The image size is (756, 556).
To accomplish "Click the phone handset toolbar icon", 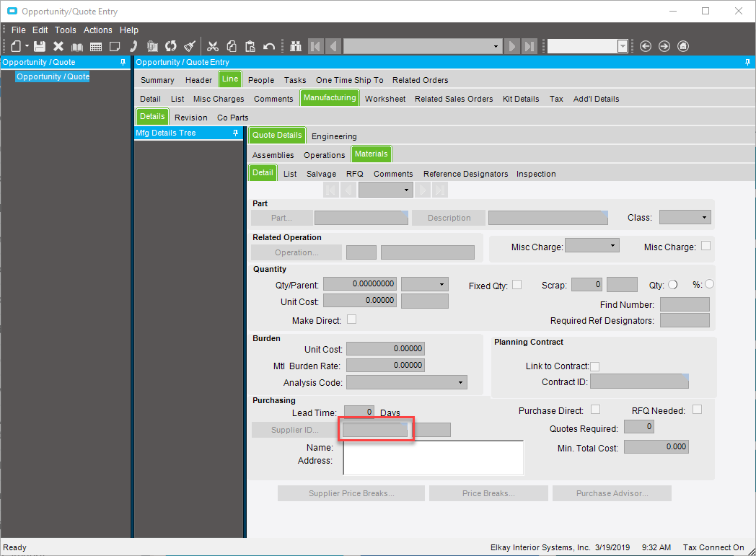I will pyautogui.click(x=133, y=46).
